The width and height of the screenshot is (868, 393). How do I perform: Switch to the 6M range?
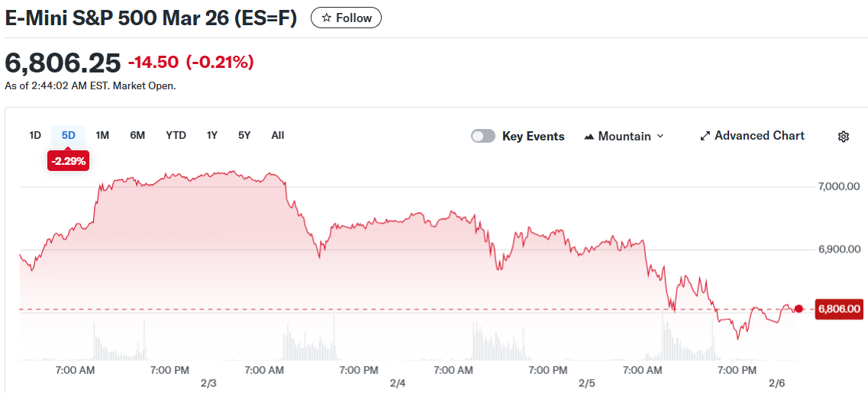click(x=137, y=135)
